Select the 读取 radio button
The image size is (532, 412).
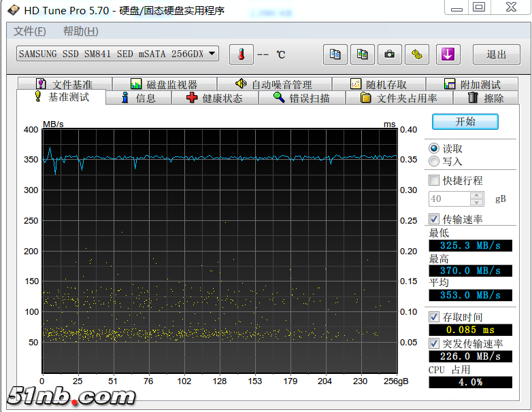point(434,148)
